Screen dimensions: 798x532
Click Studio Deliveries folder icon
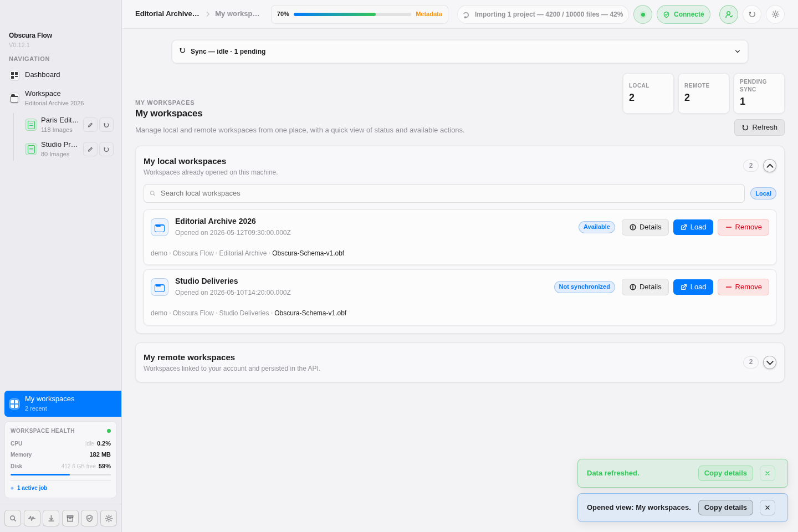(160, 287)
